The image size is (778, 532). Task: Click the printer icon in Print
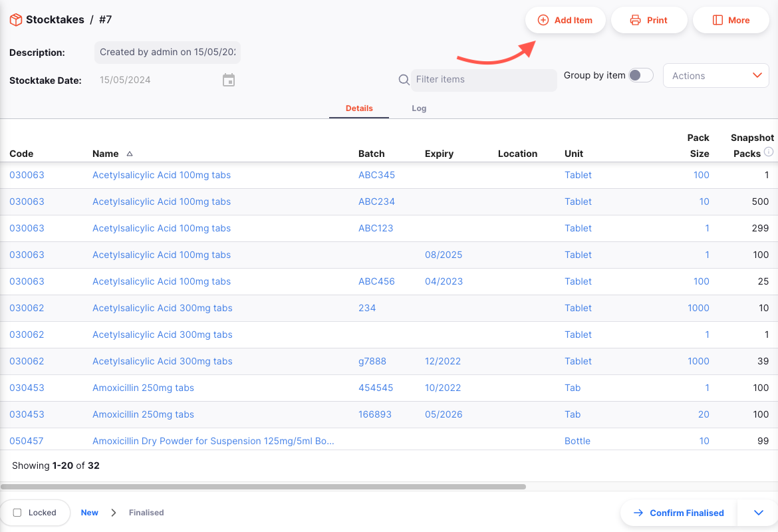635,21
